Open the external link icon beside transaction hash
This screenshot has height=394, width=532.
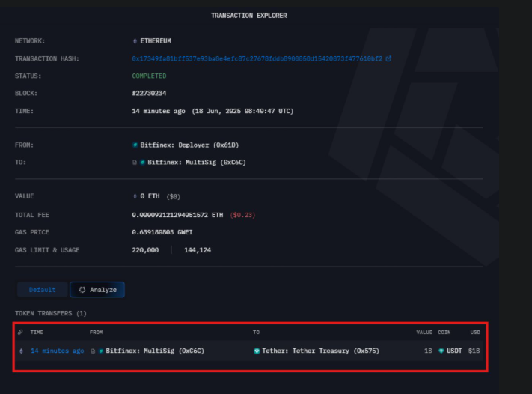pos(388,58)
